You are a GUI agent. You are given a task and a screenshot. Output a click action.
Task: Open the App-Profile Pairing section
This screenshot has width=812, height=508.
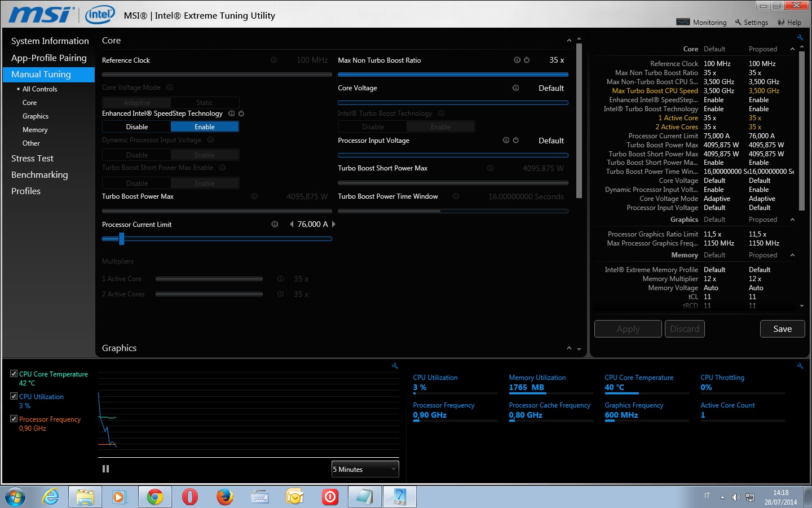tap(49, 58)
